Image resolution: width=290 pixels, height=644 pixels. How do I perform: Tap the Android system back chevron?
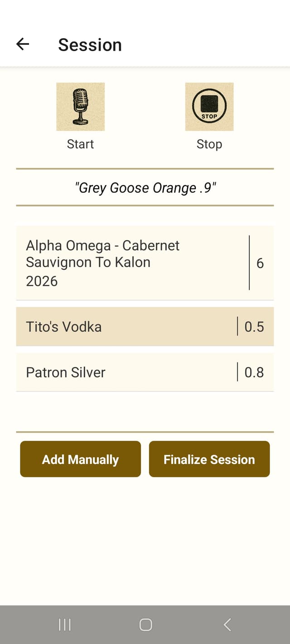coord(227,625)
